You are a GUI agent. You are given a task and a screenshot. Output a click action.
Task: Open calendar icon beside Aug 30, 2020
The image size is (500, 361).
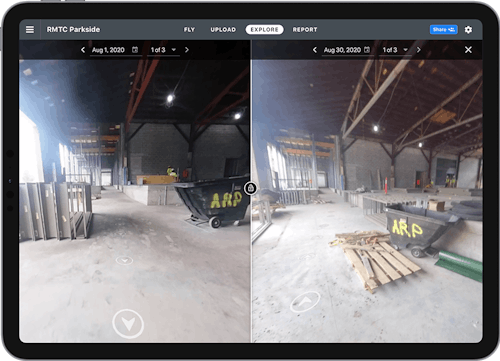367,50
